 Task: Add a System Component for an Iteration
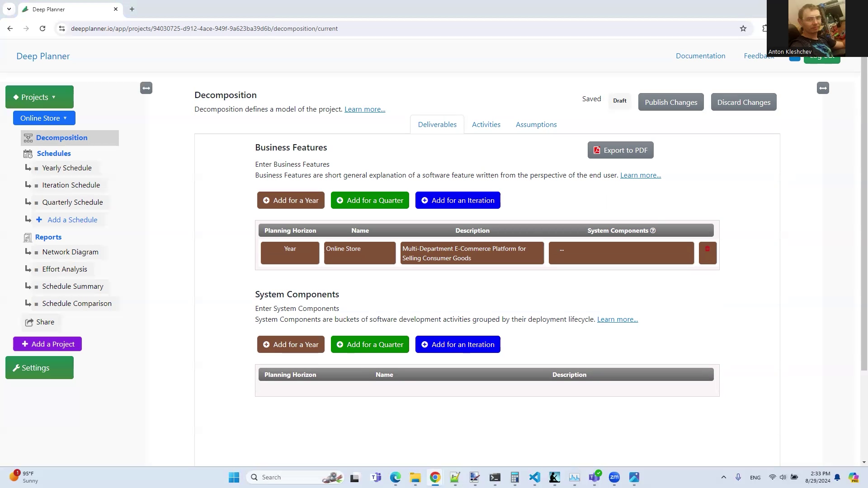pos(458,345)
